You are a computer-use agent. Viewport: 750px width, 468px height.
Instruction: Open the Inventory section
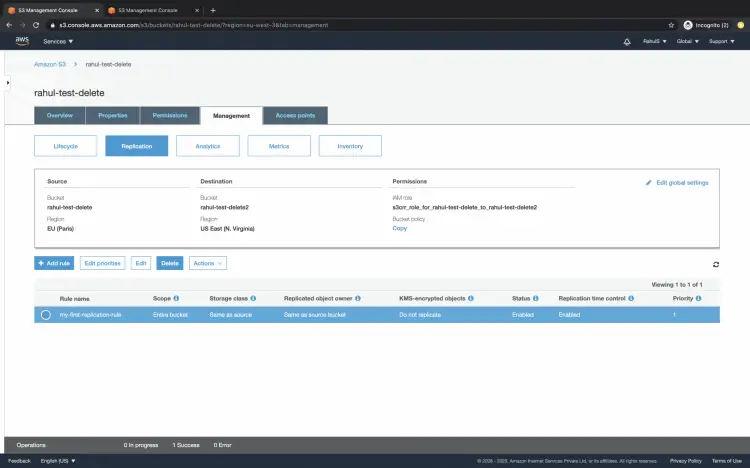pos(350,146)
